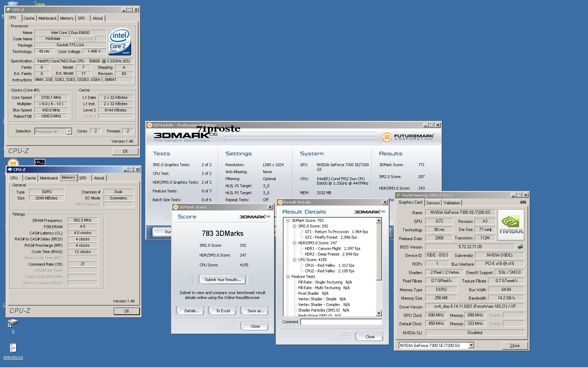Screen dimensions: 588x368
Task: Click the To Excel button
Action: click(x=223, y=311)
